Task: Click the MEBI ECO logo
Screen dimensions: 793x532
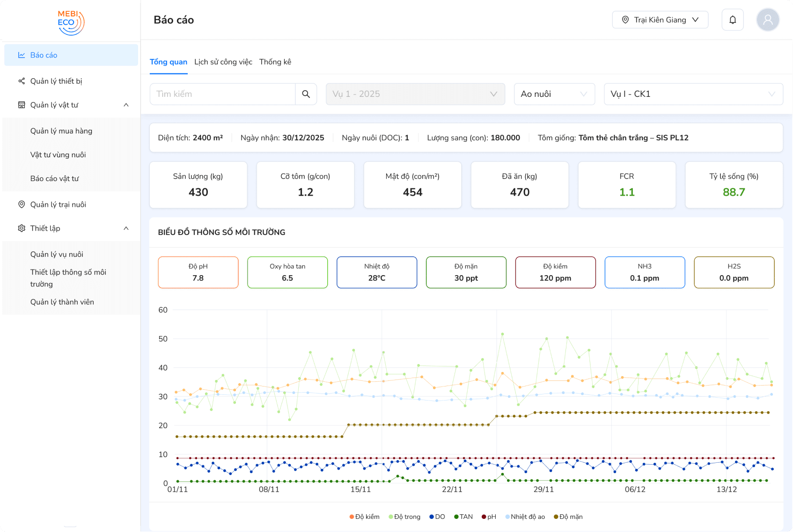Action: pyautogui.click(x=70, y=22)
